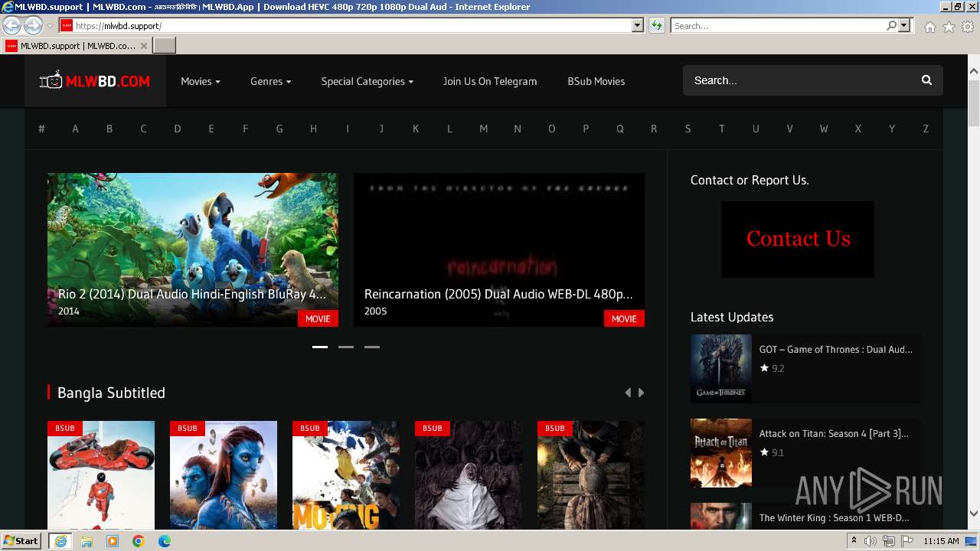980x551 pixels.
Task: Open the Favorites star icon
Action: (949, 27)
